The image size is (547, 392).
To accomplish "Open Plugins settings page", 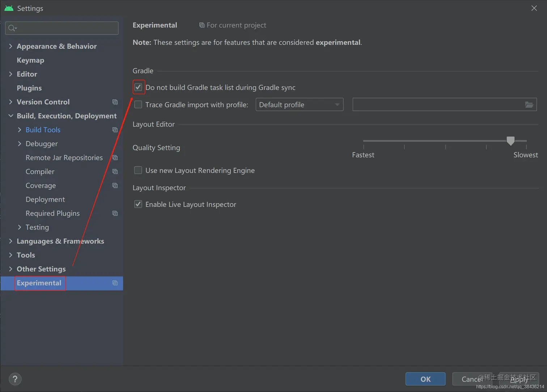I will (29, 88).
